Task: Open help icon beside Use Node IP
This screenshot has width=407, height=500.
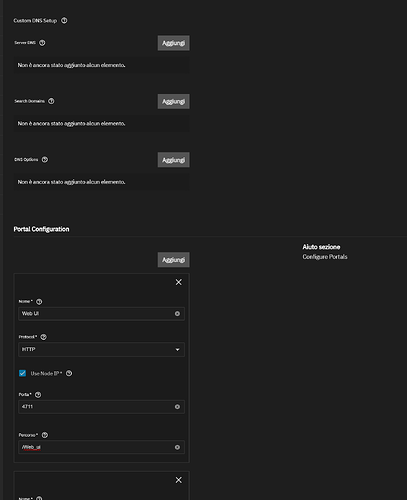Action: click(69, 373)
